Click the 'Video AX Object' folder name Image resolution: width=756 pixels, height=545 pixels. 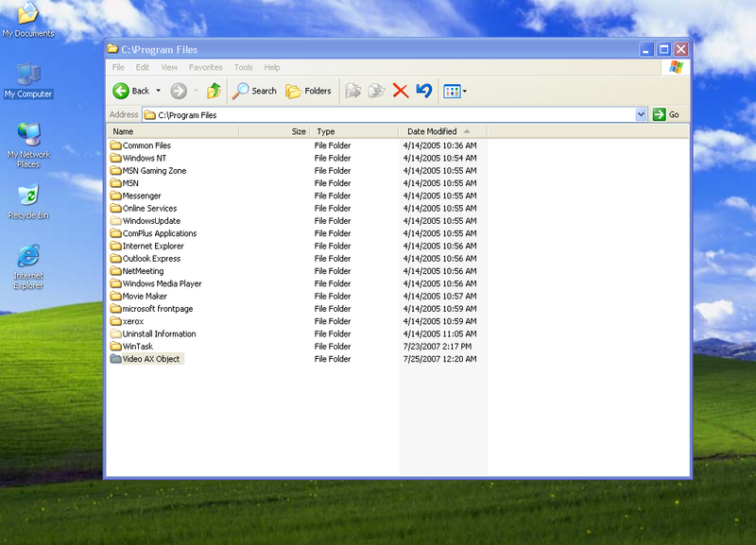pyautogui.click(x=151, y=359)
